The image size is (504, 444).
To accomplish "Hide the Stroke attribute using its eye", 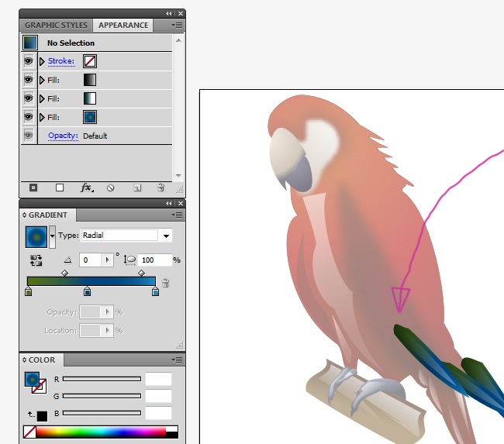I will pyautogui.click(x=29, y=60).
